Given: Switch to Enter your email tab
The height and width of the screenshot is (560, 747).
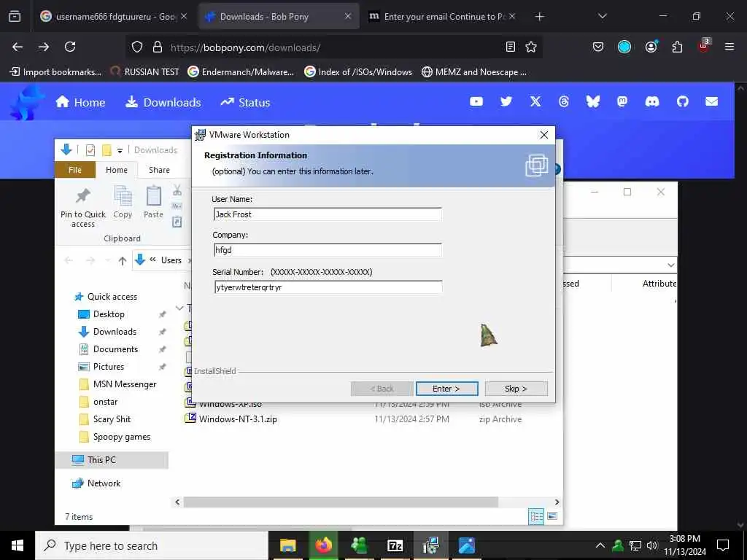Looking at the screenshot, I should (x=442, y=16).
